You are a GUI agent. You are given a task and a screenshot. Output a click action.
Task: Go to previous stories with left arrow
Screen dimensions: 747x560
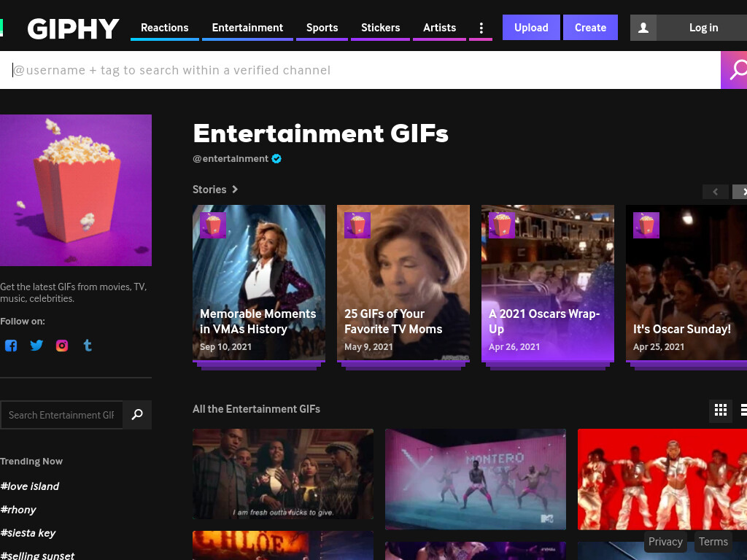tap(715, 192)
